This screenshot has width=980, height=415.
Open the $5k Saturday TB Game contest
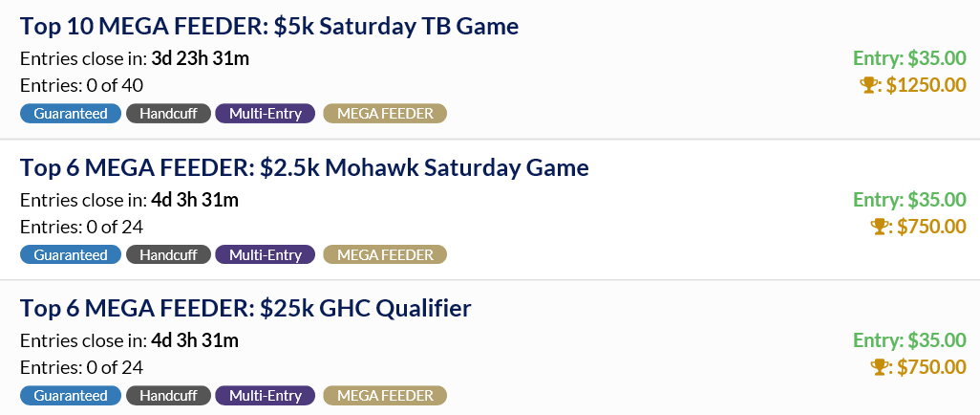pos(269,27)
